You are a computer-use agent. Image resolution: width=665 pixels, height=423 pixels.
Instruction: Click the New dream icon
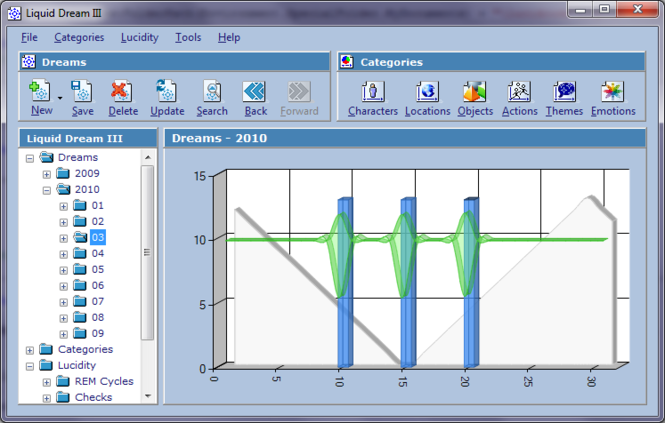[41, 93]
